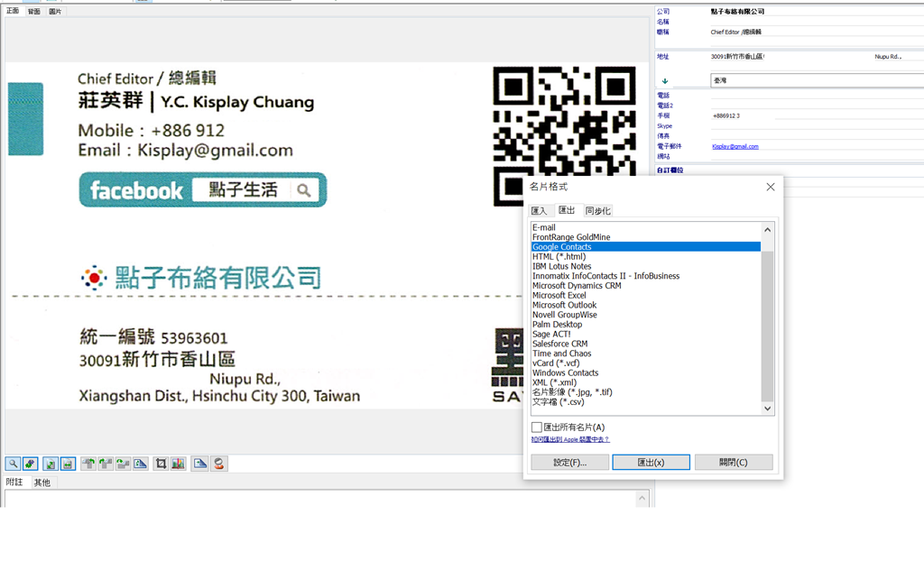
Task: Select the crop tool in image toolbar
Action: point(161,464)
